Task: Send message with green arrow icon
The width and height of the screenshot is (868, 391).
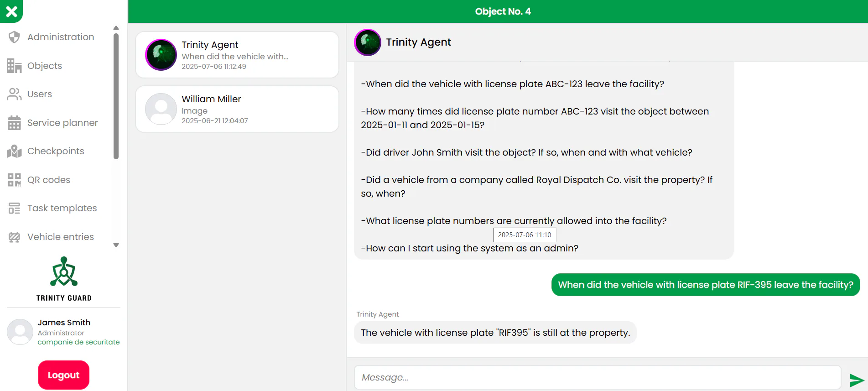Action: pyautogui.click(x=857, y=380)
